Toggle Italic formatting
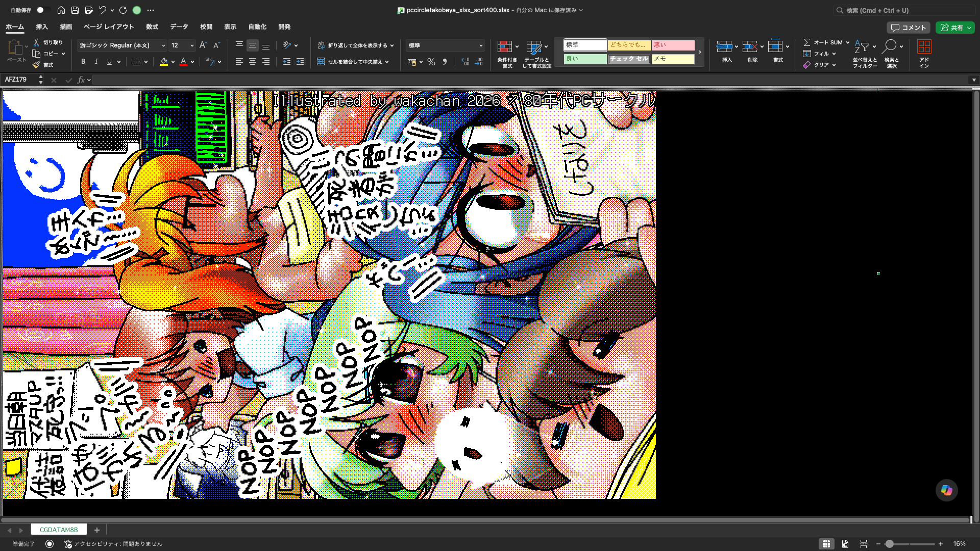The height and width of the screenshot is (551, 980). click(96, 62)
